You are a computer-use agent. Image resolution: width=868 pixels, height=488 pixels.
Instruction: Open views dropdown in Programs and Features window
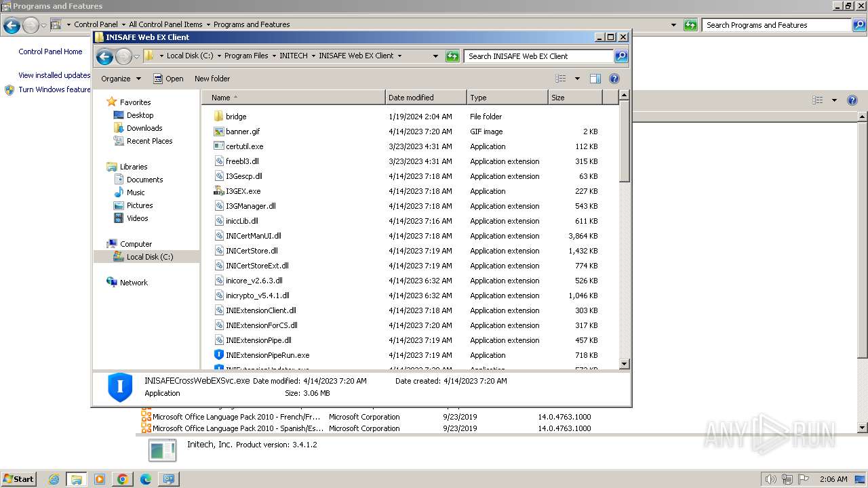834,100
